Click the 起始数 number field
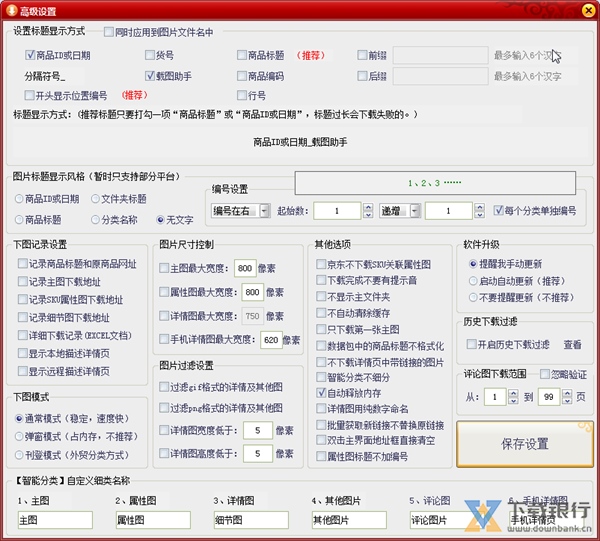This screenshot has width=600, height=541. pyautogui.click(x=337, y=211)
